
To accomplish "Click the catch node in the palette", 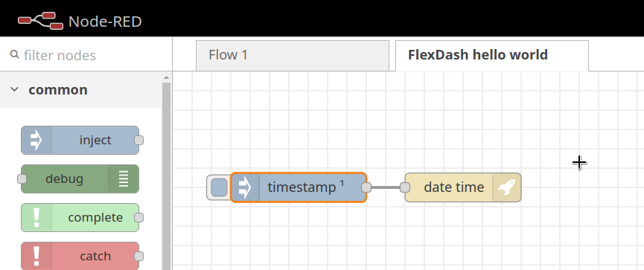I will [80, 256].
